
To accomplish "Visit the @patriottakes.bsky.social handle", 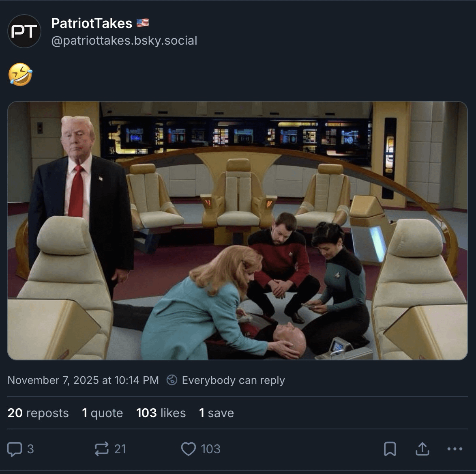I will coord(124,41).
